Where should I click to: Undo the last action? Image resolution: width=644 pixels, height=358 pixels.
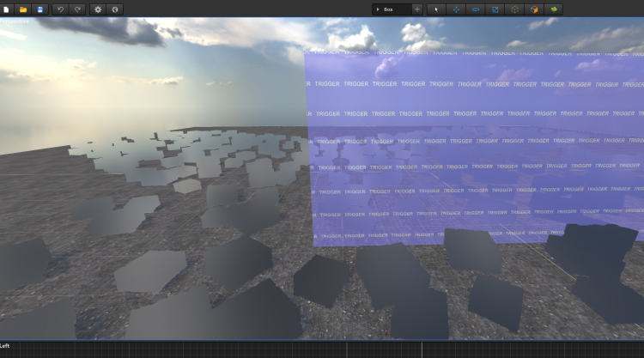(60, 9)
